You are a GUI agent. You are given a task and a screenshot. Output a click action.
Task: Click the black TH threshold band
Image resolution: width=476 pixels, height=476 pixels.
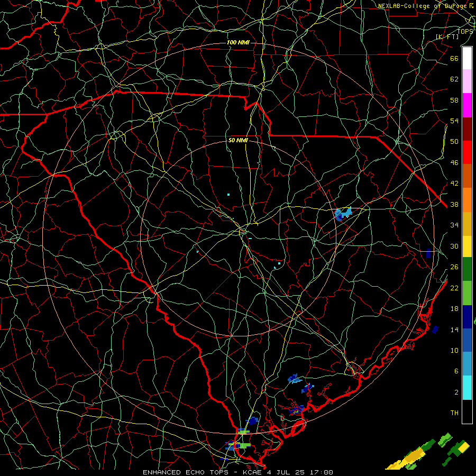pos(467,411)
